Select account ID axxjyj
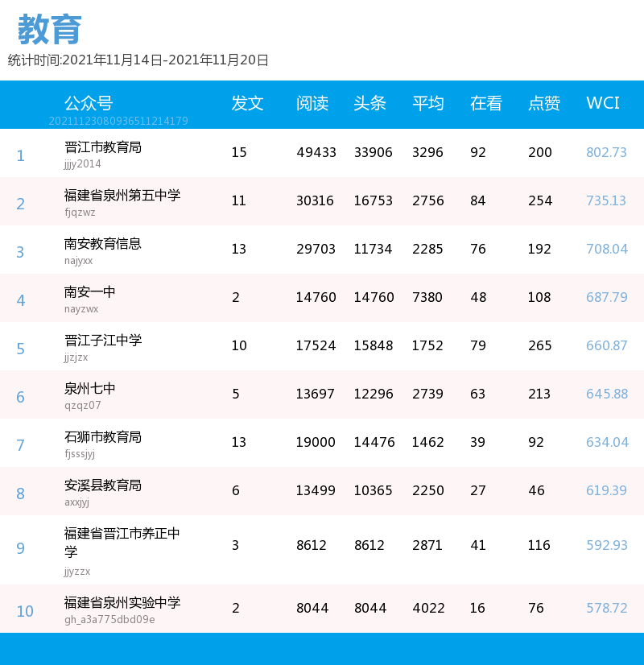Screen dimensions: 644x665 pos(76,502)
